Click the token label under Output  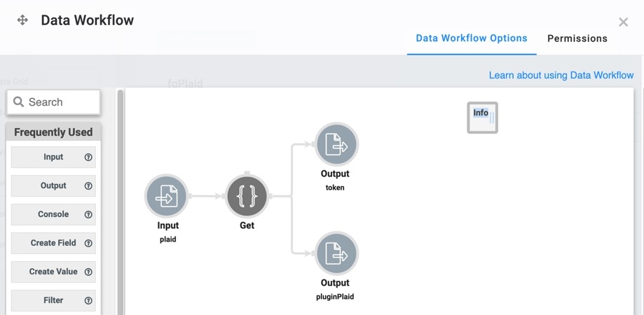click(335, 188)
